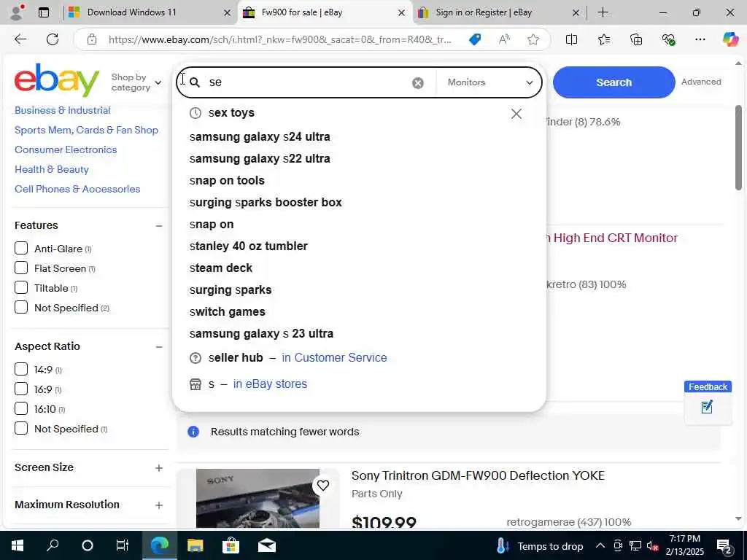Open the Windows Start menu
The width and height of the screenshot is (747, 560).
point(18,545)
